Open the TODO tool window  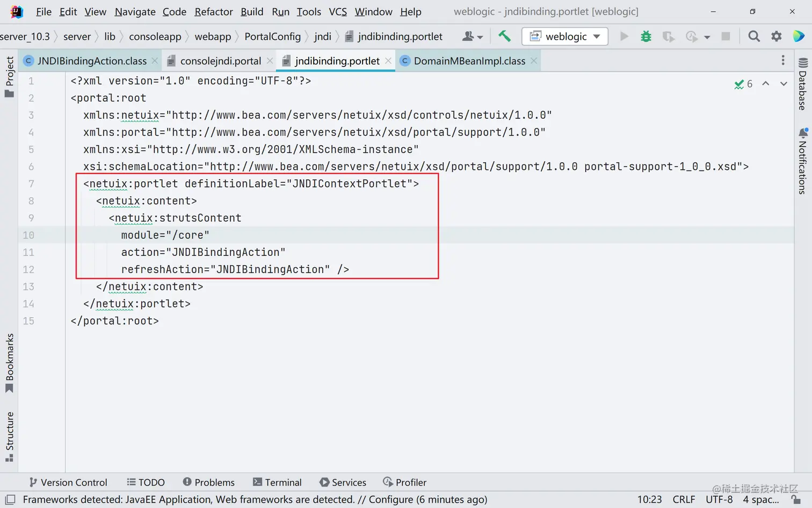click(146, 482)
